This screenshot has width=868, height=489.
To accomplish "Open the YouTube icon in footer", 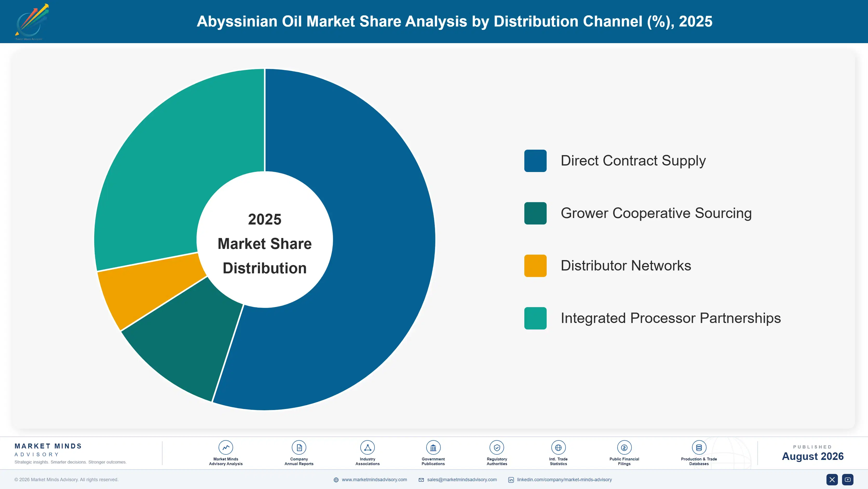I will click(x=848, y=480).
